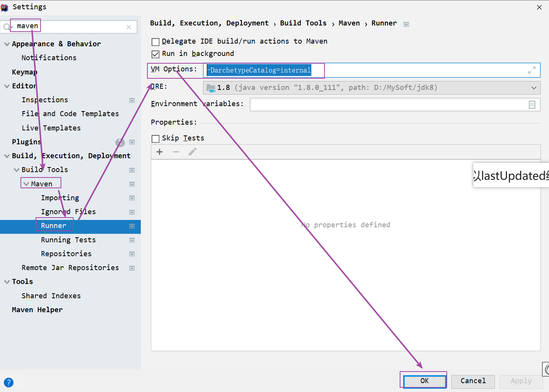This screenshot has height=392, width=549.
Task: Enable Delegate IDE build/run actions to Maven
Action: 155,42
